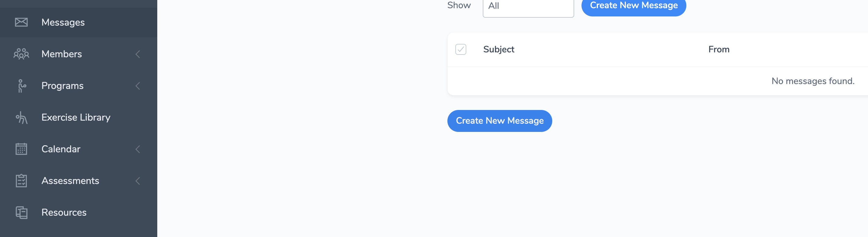Click the From column header
Viewport: 868px width, 237px height.
pyautogui.click(x=719, y=49)
